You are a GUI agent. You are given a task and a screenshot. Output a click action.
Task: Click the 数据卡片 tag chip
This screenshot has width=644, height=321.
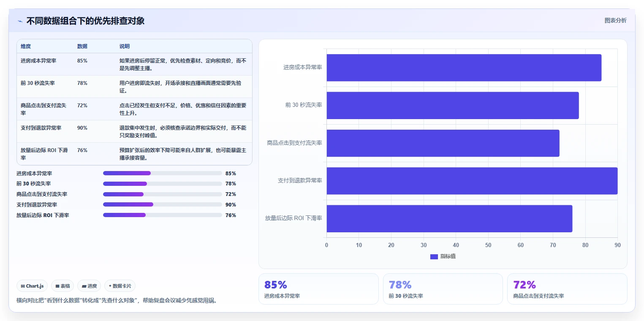coord(120,286)
